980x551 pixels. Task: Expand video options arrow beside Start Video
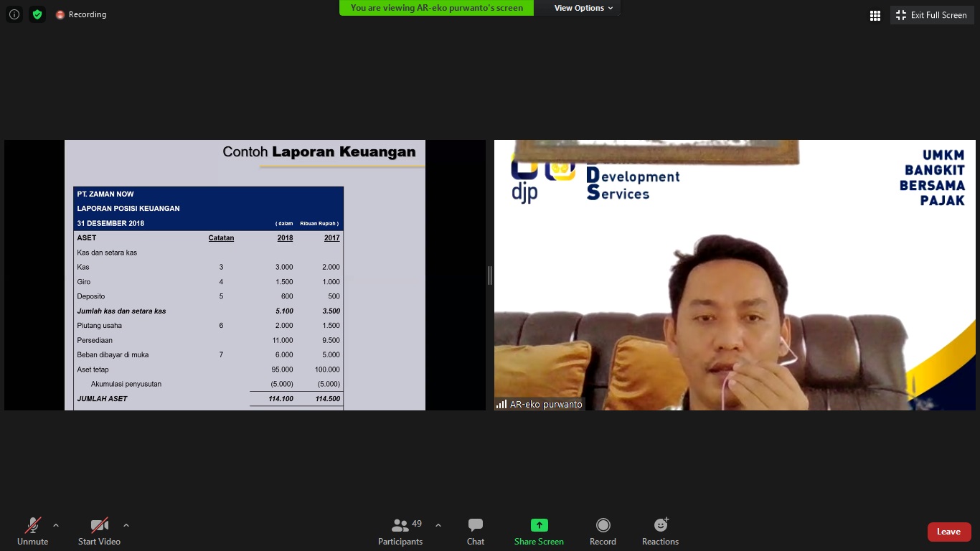[126, 525]
